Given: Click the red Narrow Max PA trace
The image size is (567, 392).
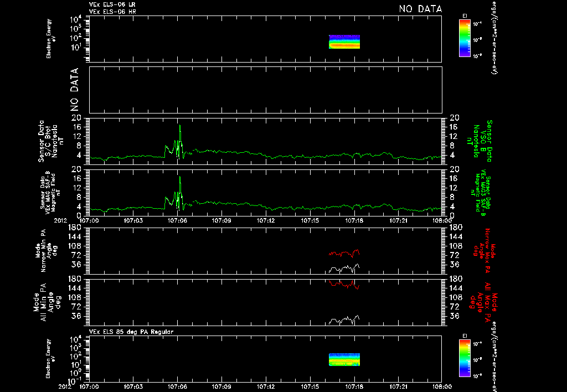Looking at the screenshot, I should pyautogui.click(x=344, y=253).
